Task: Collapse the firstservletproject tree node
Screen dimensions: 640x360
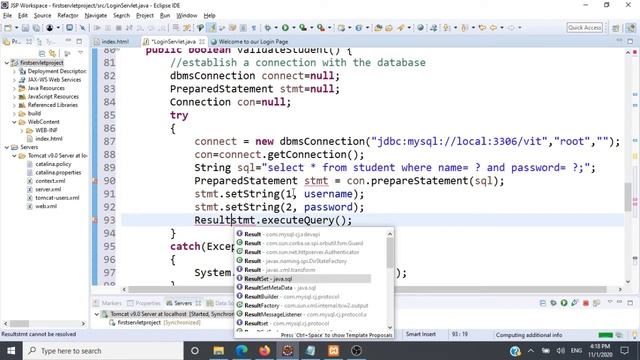Action: pyautogui.click(x=7, y=63)
